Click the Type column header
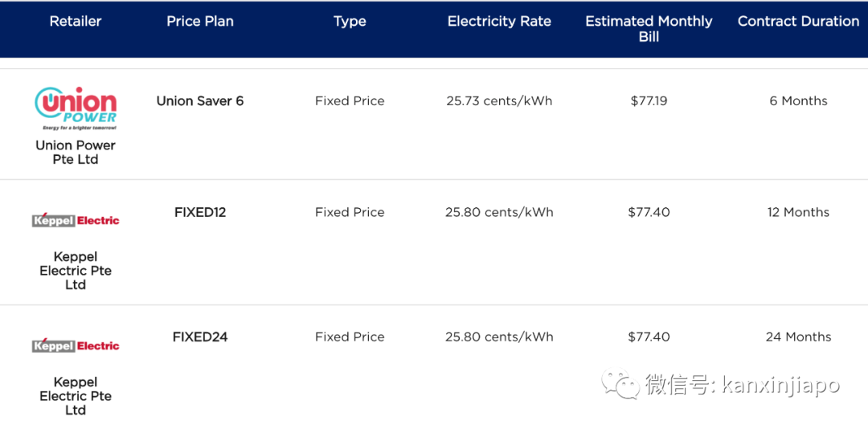This screenshot has width=868, height=425. click(x=350, y=22)
